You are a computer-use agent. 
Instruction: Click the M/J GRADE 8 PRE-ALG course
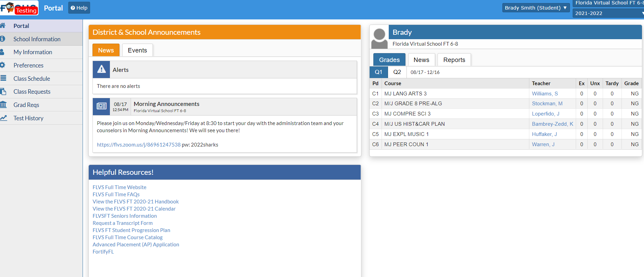pyautogui.click(x=413, y=104)
